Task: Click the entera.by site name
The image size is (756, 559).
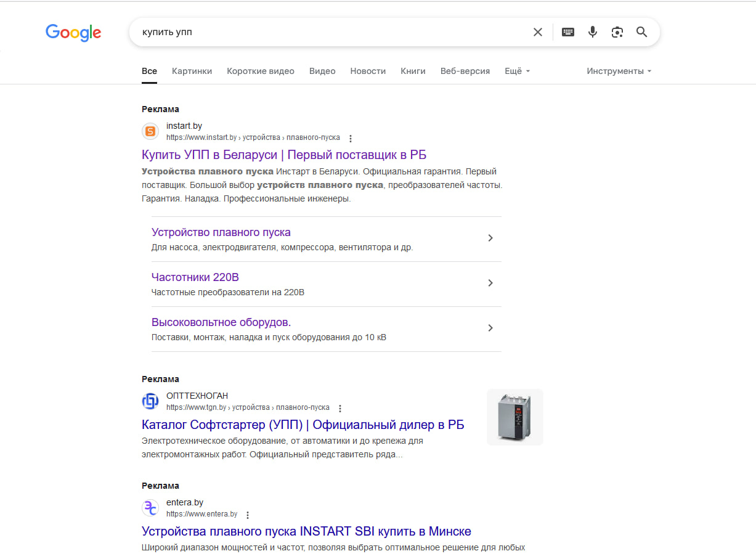Action: click(185, 502)
